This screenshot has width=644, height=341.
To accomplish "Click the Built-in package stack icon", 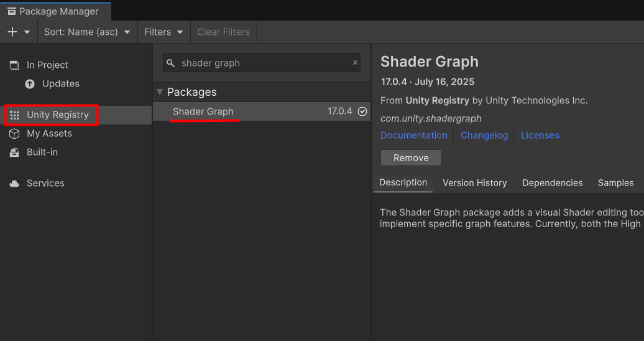I will coord(14,152).
